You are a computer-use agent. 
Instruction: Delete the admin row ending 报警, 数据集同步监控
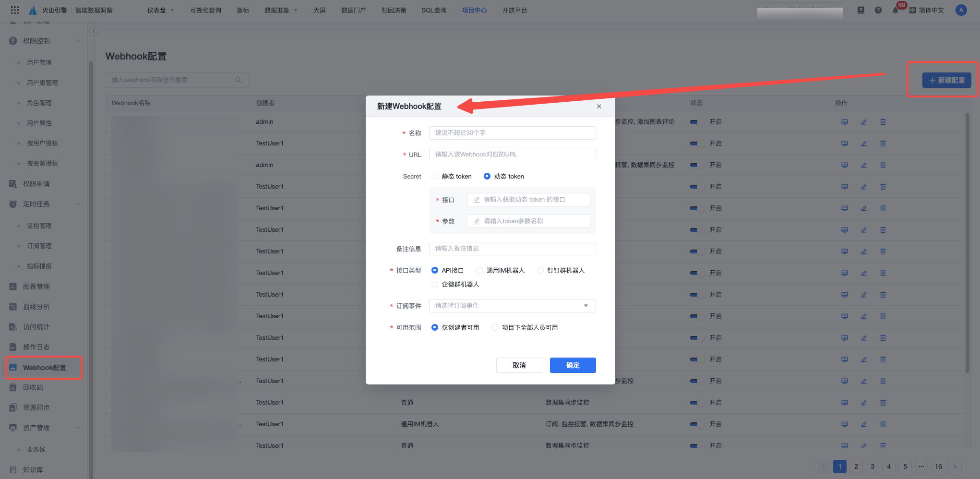(x=883, y=165)
